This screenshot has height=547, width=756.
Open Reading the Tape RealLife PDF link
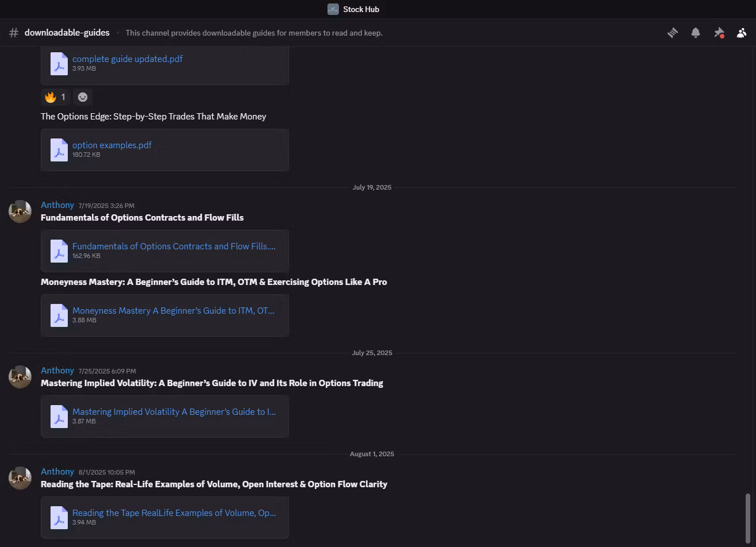173,513
